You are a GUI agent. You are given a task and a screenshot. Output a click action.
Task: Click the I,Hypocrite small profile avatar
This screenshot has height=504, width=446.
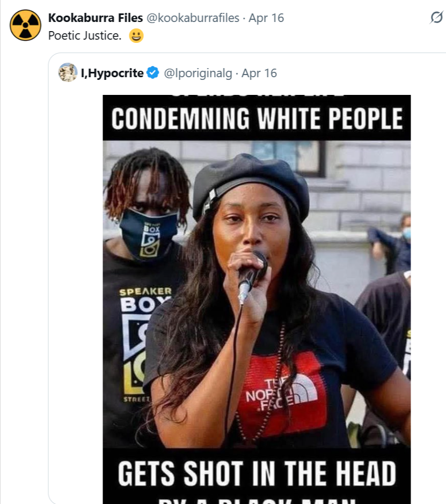pyautogui.click(x=68, y=72)
